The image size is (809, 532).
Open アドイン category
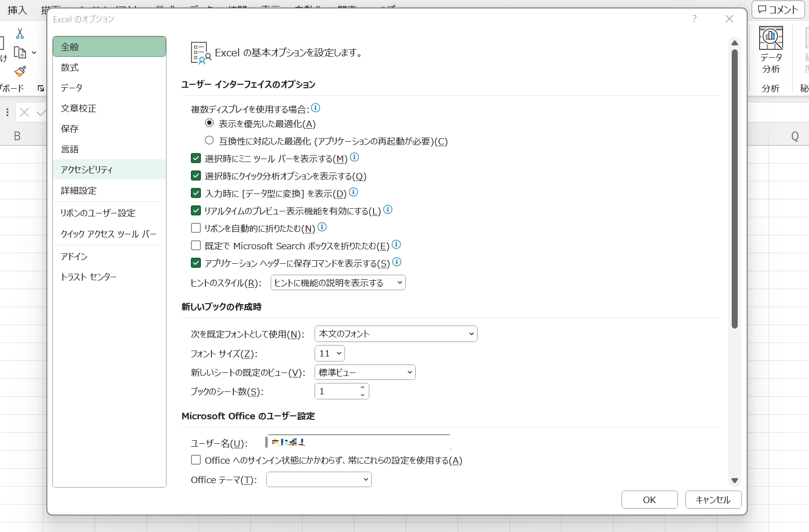109,256
